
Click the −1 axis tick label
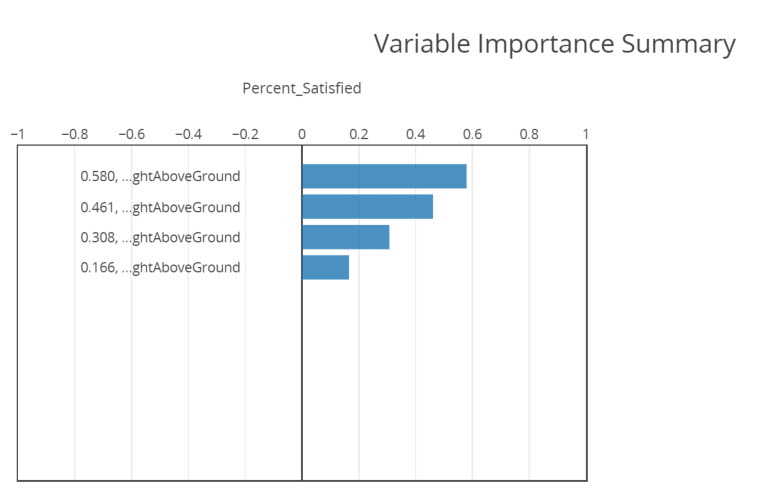(17, 133)
